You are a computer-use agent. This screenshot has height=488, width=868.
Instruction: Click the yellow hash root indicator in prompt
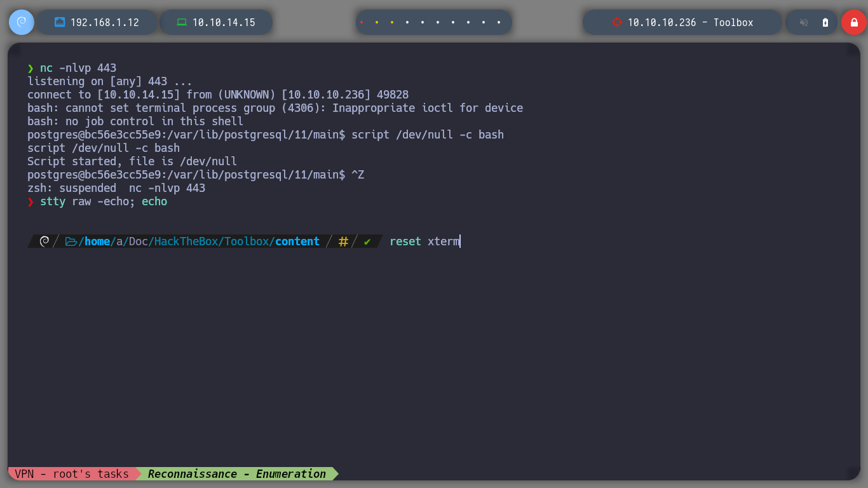pos(343,241)
